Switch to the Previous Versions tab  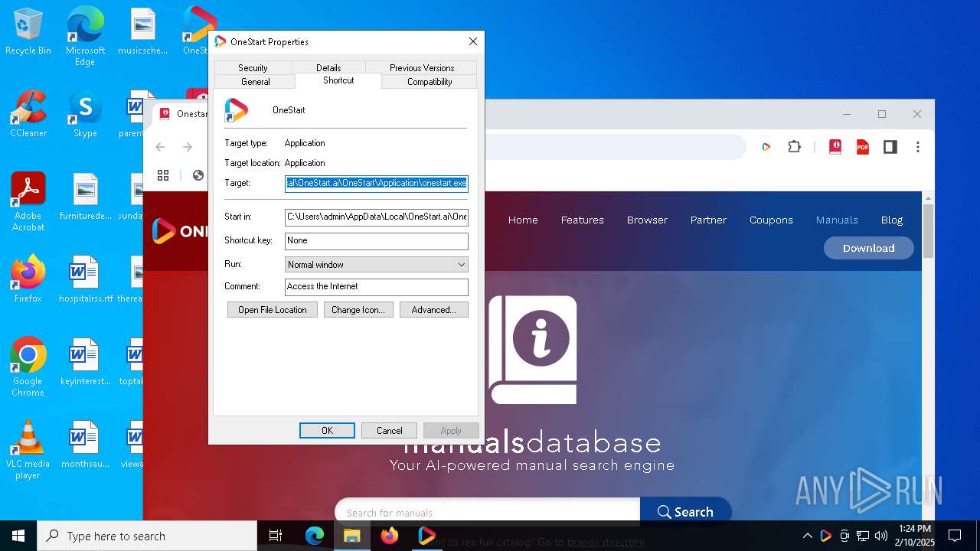point(422,68)
